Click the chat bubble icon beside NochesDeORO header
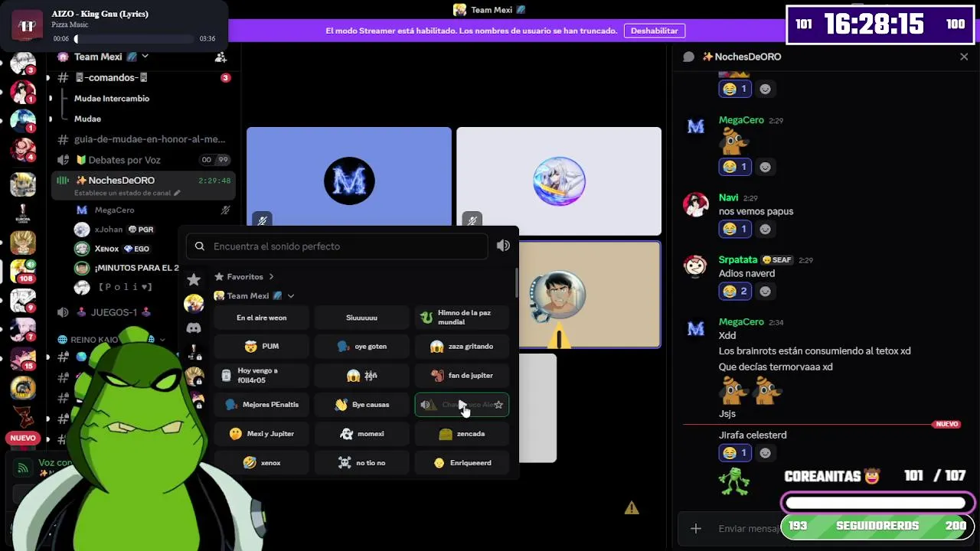Viewport: 980px width, 551px height. (x=688, y=57)
